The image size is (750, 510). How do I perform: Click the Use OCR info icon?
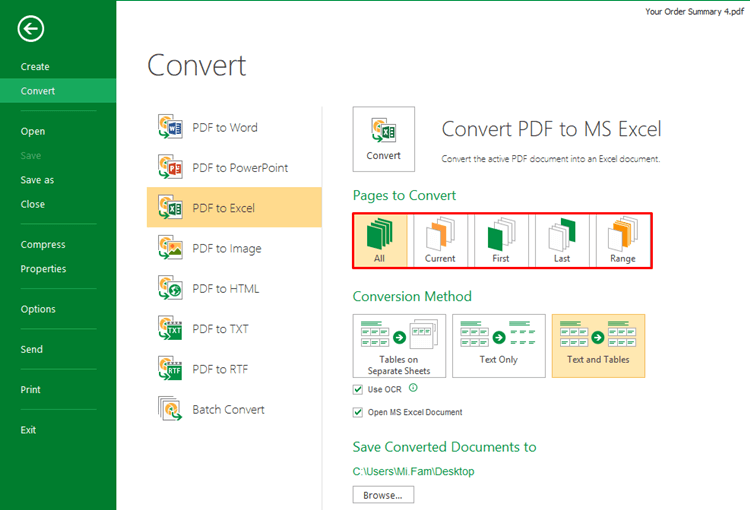(413, 388)
